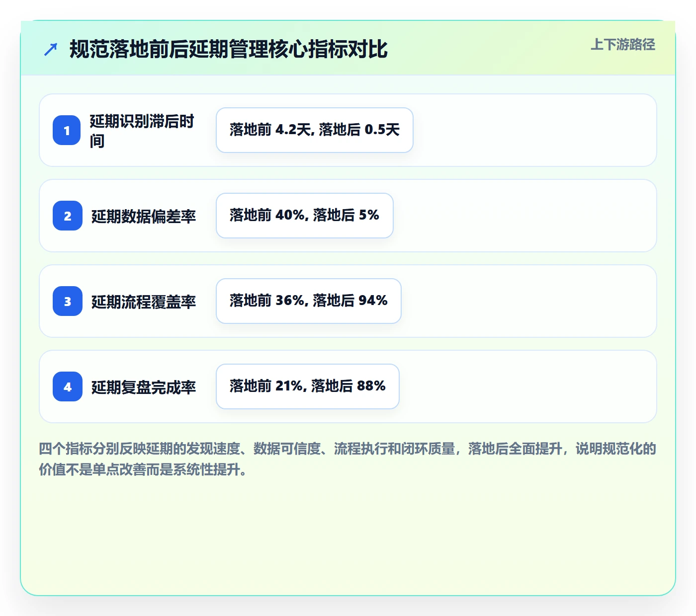The image size is (696, 616).
Task: Select the label 延期数据偏差率
Action: click(144, 216)
